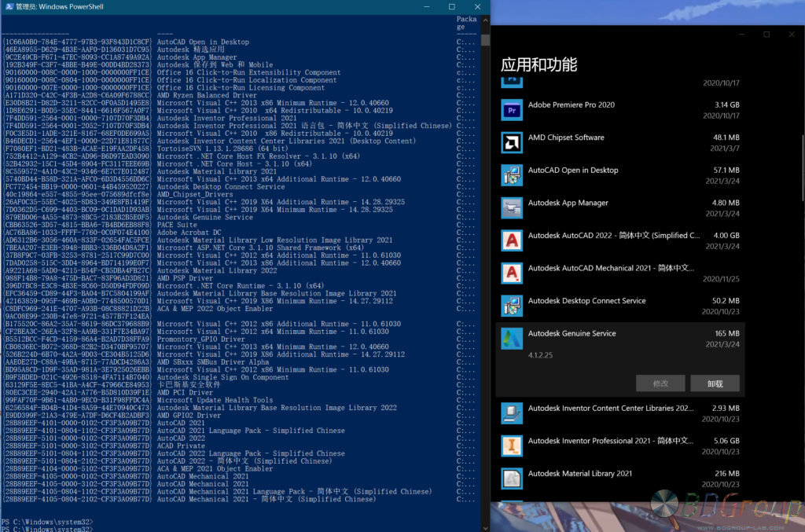Click Promontory_GPIO Driver line in PowerShell

point(200,339)
